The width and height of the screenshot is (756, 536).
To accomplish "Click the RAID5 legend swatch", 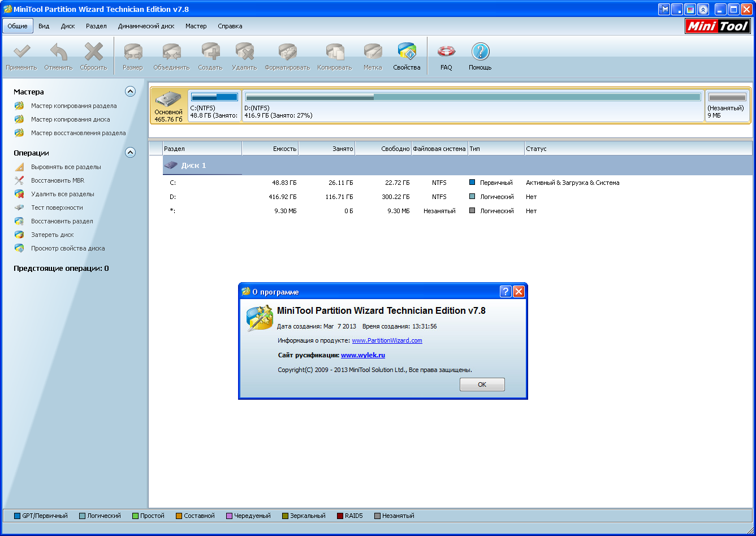I will [340, 516].
